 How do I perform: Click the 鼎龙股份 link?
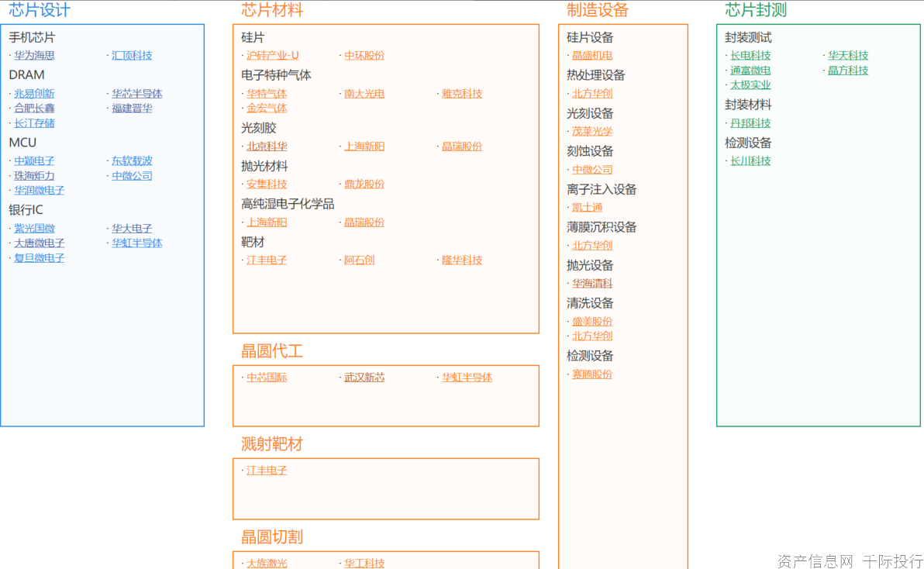(364, 184)
